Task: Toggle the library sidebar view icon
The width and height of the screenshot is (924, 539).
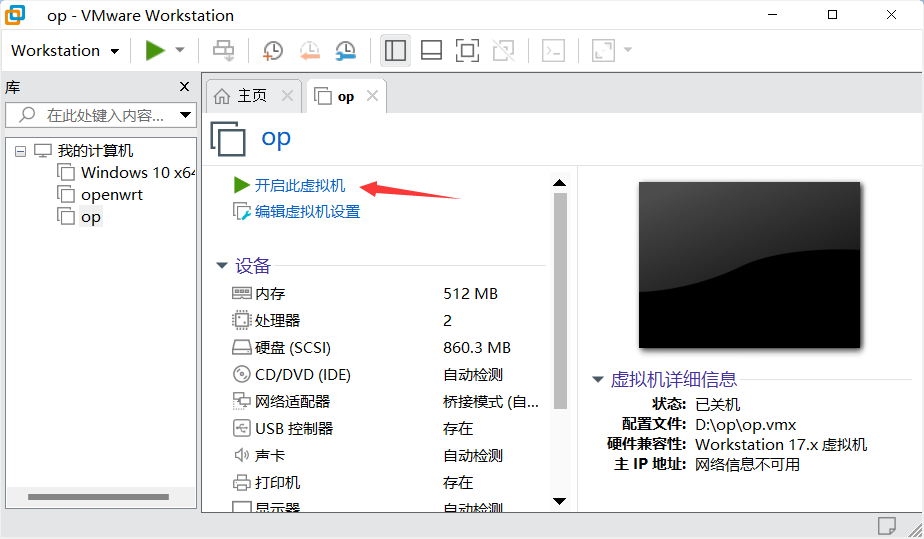Action: click(395, 51)
